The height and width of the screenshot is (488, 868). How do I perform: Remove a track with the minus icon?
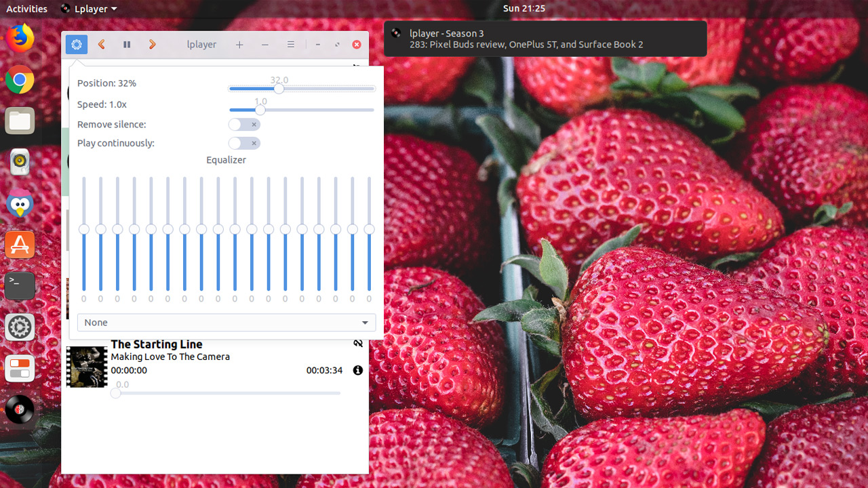[x=265, y=45]
